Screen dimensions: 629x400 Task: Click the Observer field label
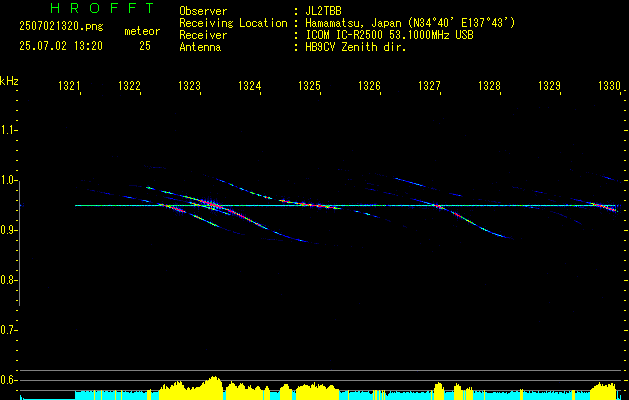[x=203, y=11]
